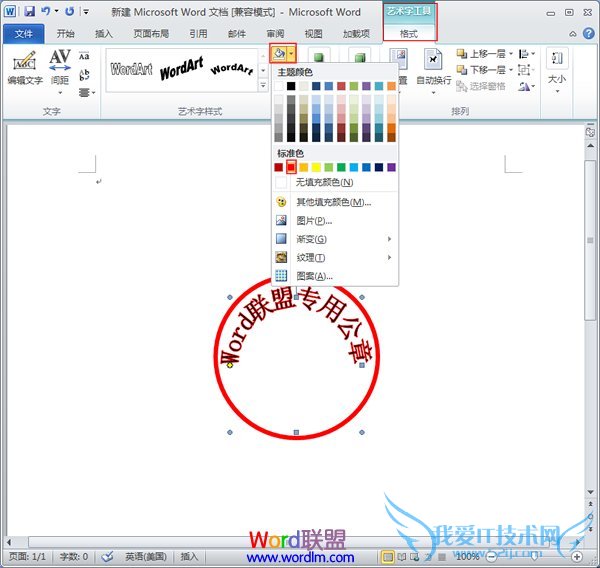Image resolution: width=600 pixels, height=568 pixels.
Task: Click the Pattern (图案) grid icon
Action: point(281,275)
